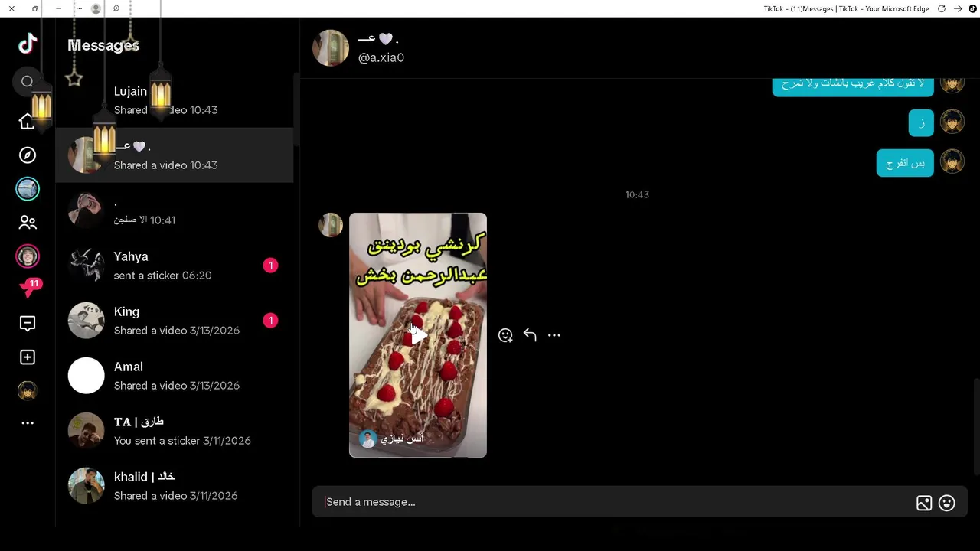Open the khalid conversation
The height and width of the screenshot is (551, 980).
click(x=175, y=486)
